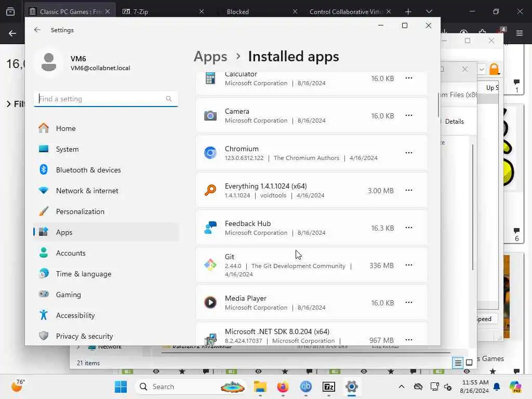The width and height of the screenshot is (532, 399).
Task: Open more options for Everything 1.4.1.1024
Action: [x=409, y=190]
